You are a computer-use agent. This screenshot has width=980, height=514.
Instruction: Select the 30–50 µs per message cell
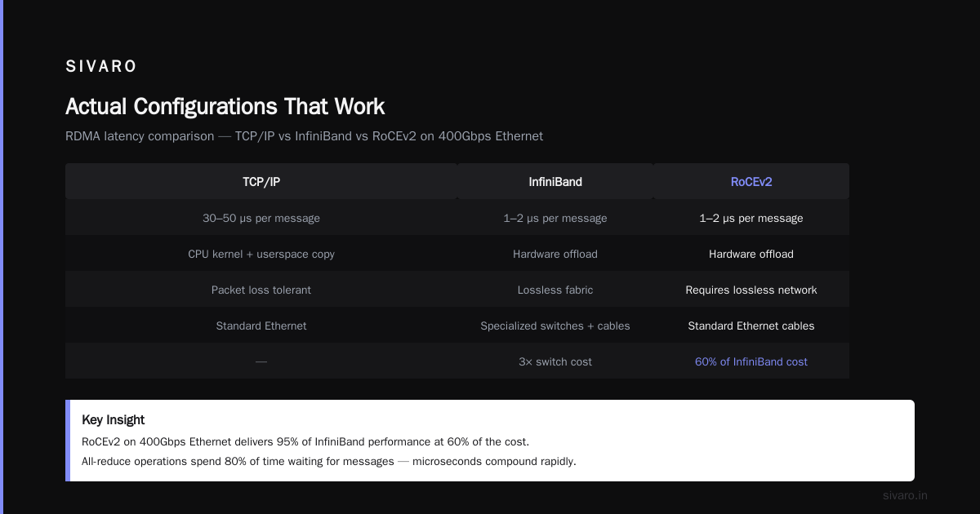tap(261, 218)
